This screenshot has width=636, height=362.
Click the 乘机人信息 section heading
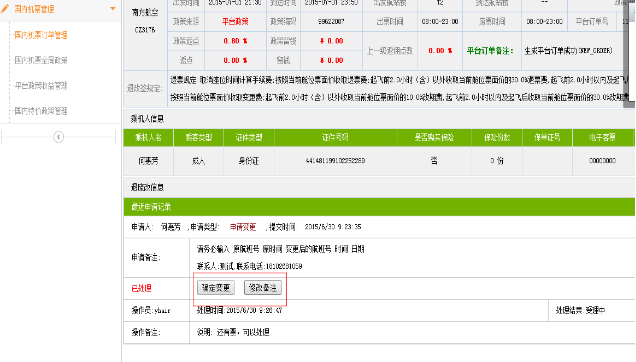click(x=147, y=119)
